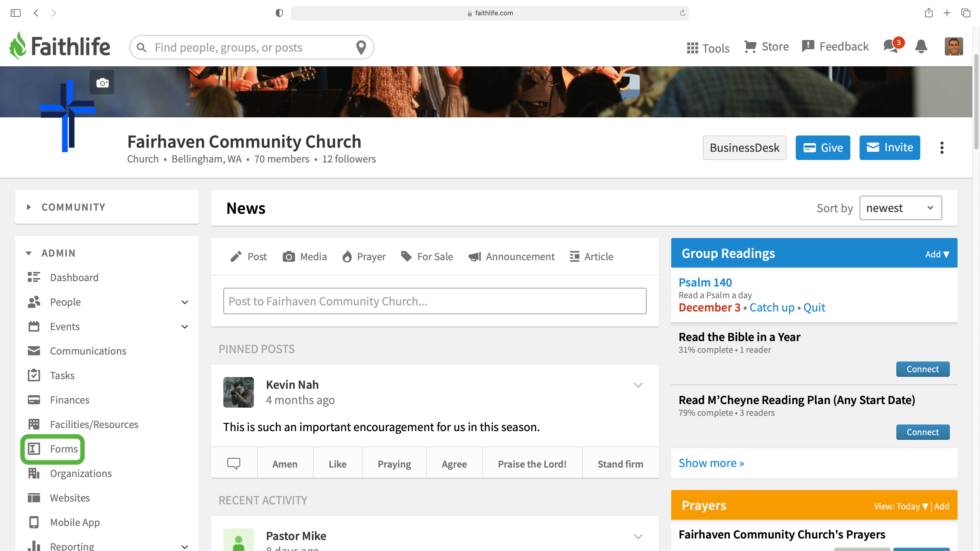Click the Communications envelope icon

click(34, 350)
